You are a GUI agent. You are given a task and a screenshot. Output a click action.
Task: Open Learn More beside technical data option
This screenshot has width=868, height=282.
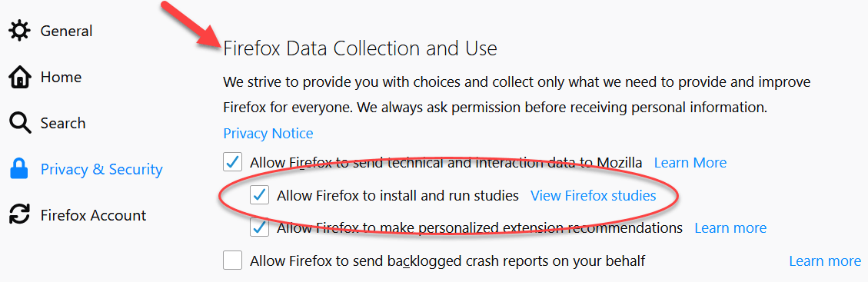(x=690, y=163)
